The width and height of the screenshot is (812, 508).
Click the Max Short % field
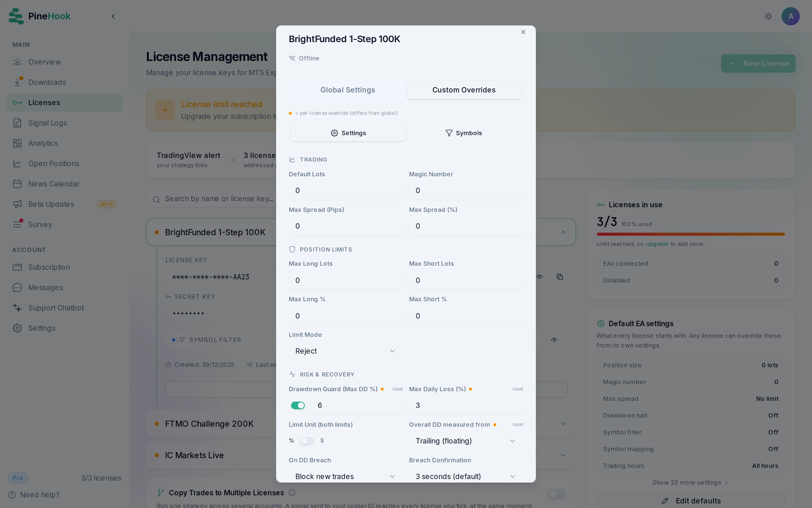(466, 316)
